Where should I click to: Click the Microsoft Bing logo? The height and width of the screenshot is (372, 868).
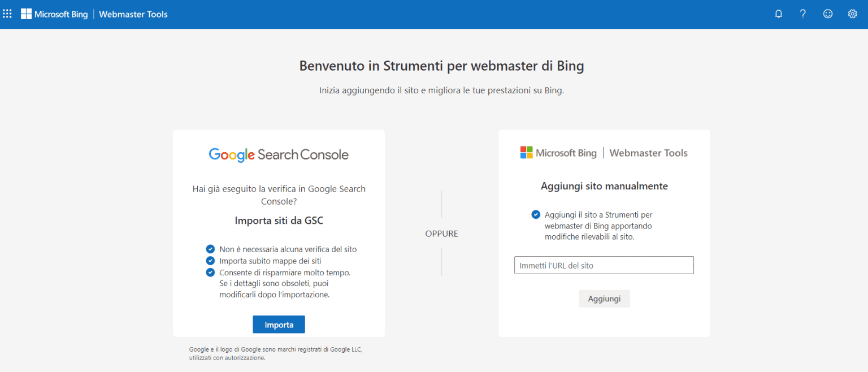[54, 14]
